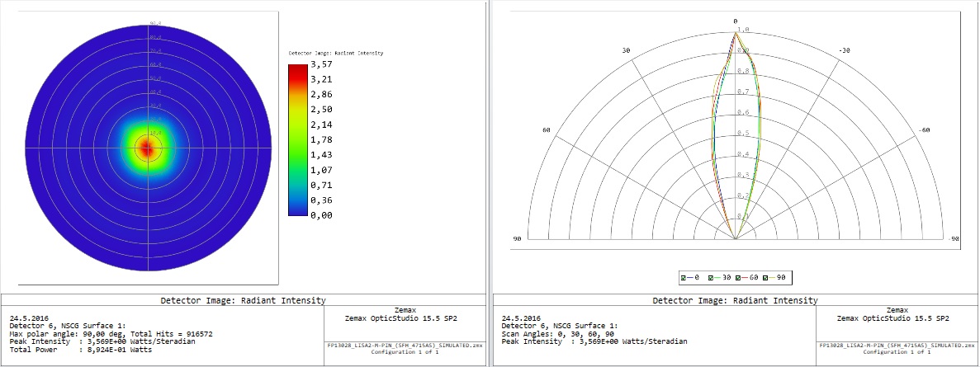Toggle the 60 degree scan legend checkbox
Screen dimensions: 980x367
pos(740,278)
